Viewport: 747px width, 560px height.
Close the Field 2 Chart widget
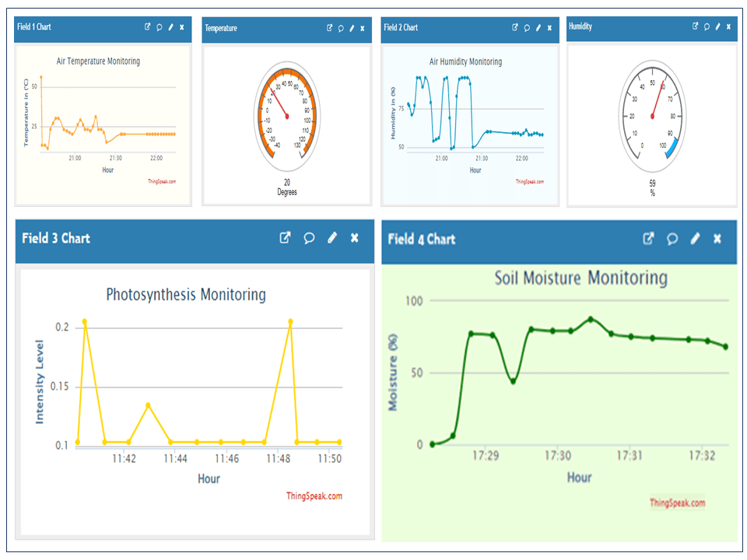click(550, 28)
